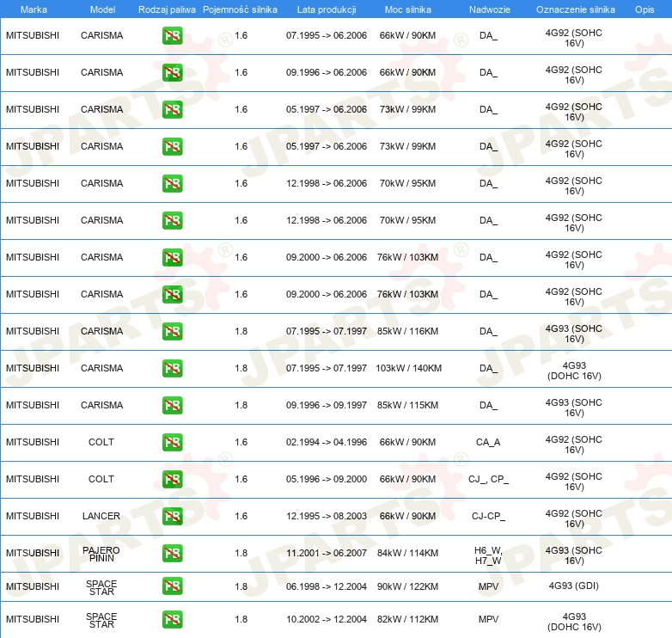Click the petrol icon in the Colt CJ_, CP_ row

pos(172,479)
